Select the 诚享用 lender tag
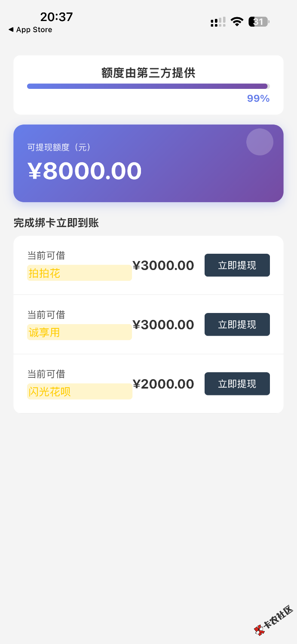The width and height of the screenshot is (297, 644). [44, 332]
